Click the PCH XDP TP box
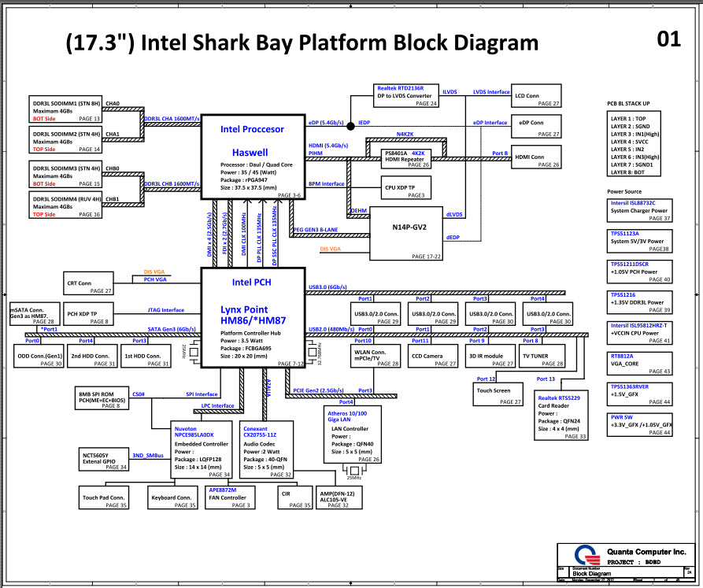Viewport: 703px width, 588px height. tap(88, 314)
